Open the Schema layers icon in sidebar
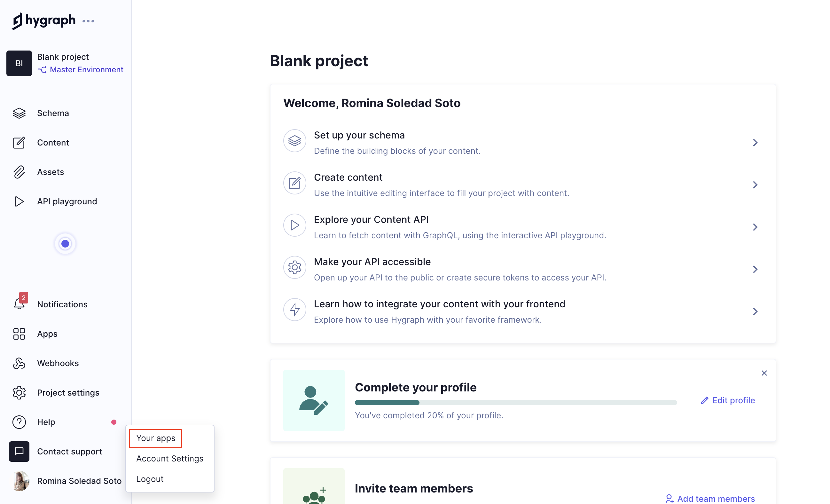 pos(19,113)
